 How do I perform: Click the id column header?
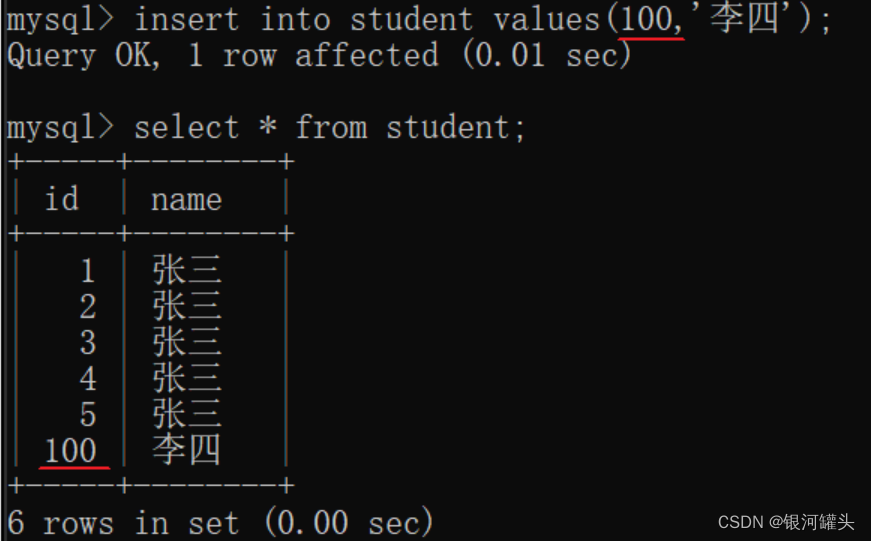tap(62, 199)
